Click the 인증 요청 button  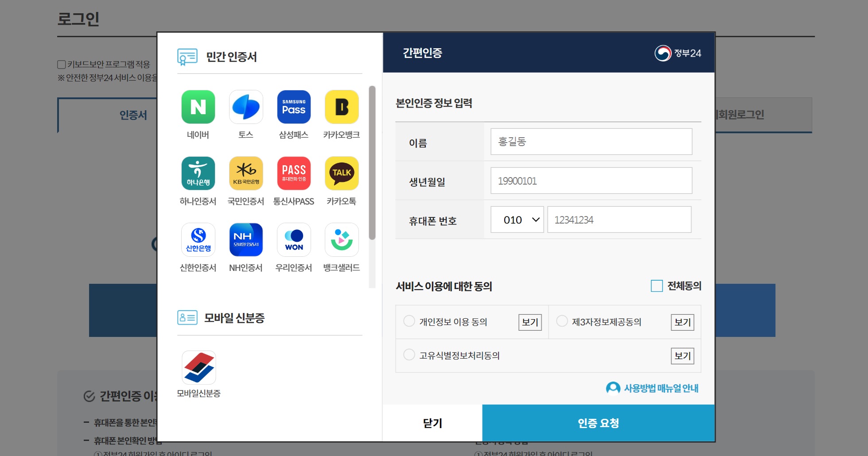(x=598, y=423)
